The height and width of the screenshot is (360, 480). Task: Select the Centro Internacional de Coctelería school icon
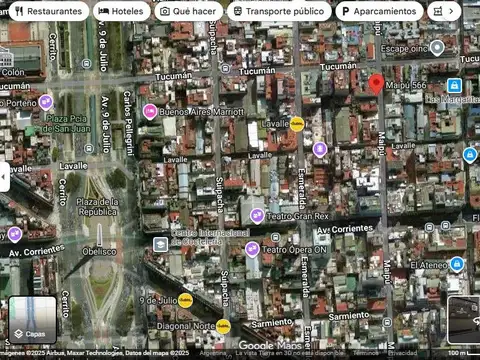(161, 245)
